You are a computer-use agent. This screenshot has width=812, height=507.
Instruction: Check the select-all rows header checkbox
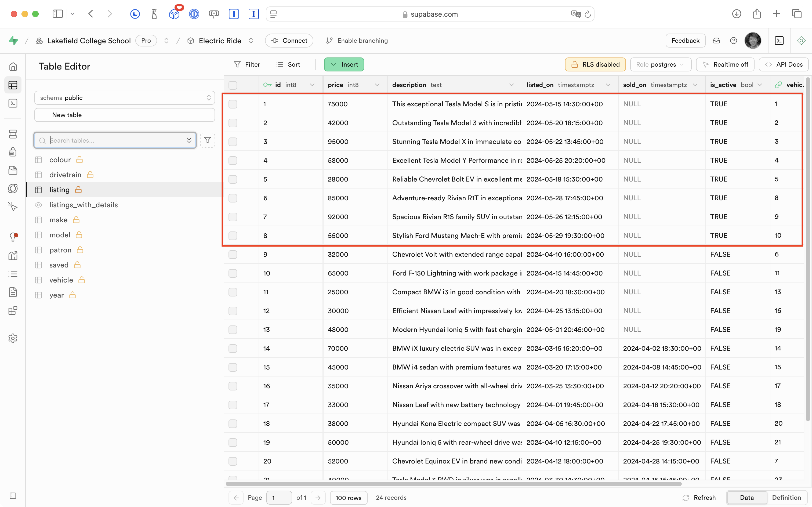click(233, 85)
